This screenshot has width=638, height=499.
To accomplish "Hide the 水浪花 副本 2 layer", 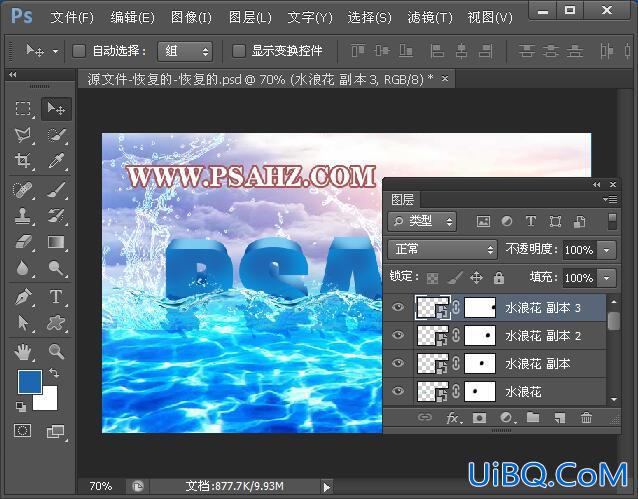I will (398, 335).
